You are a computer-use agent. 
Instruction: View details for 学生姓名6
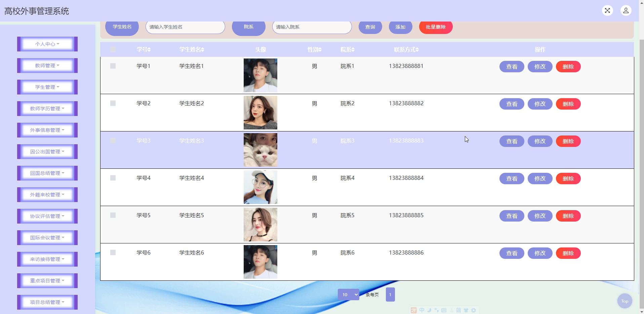[x=512, y=253]
